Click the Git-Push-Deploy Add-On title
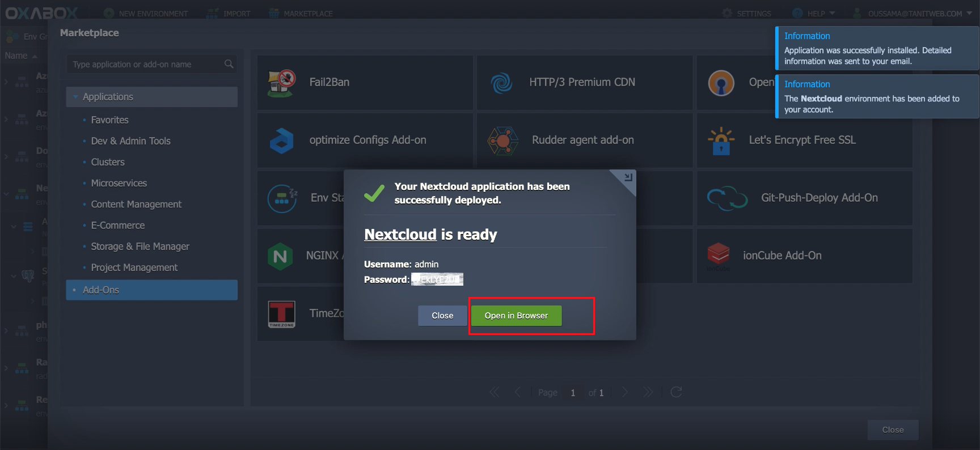The width and height of the screenshot is (980, 450). (820, 198)
